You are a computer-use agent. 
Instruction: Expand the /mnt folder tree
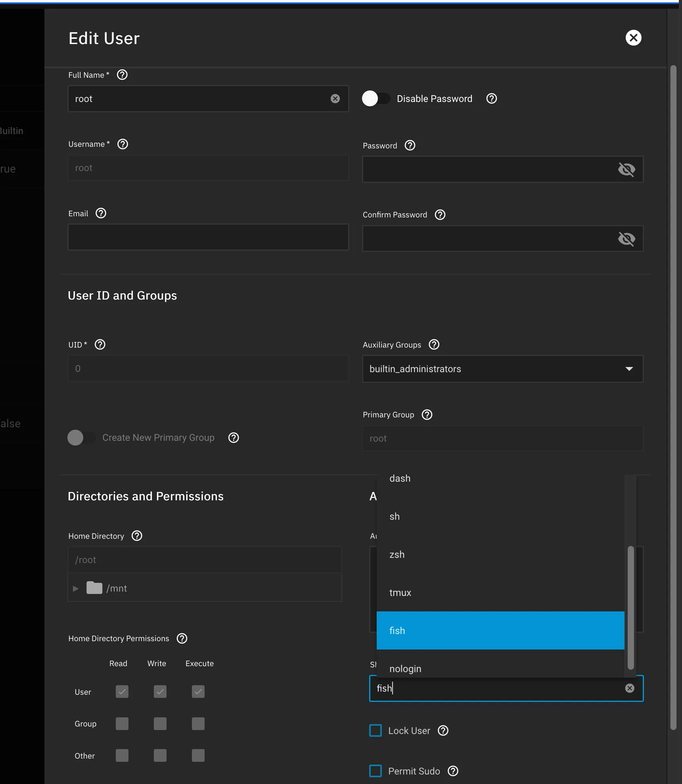click(76, 588)
